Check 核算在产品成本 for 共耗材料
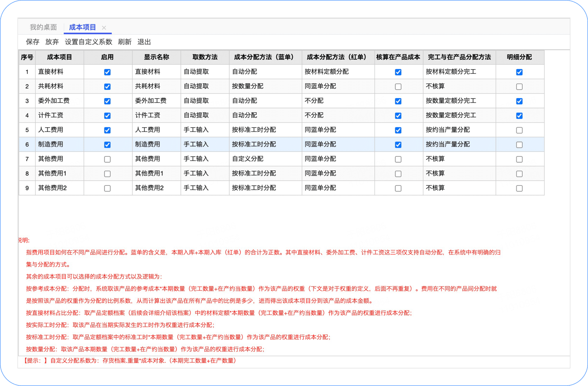588x386 pixels. [x=398, y=87]
